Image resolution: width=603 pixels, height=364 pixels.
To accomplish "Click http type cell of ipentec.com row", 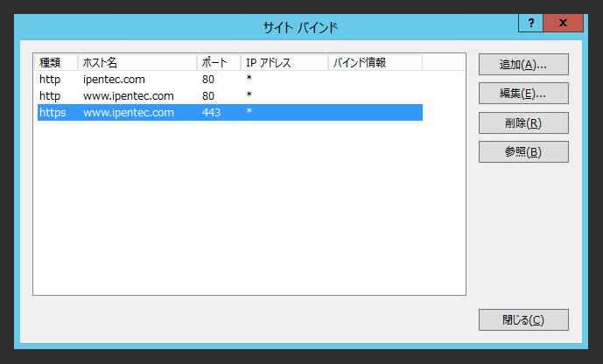I will coord(50,80).
